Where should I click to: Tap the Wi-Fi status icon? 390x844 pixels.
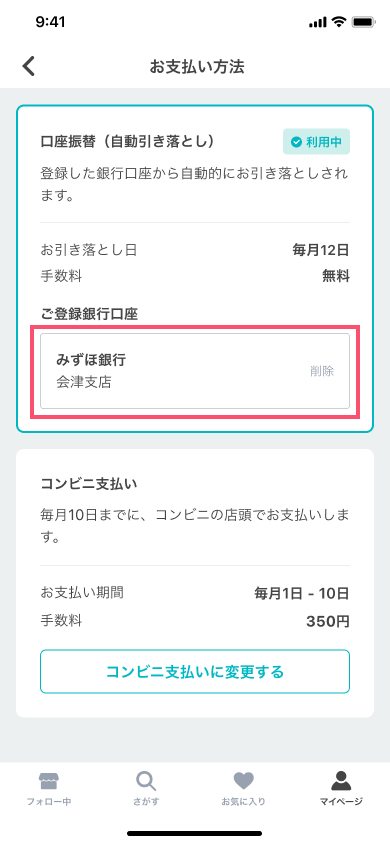point(339,22)
